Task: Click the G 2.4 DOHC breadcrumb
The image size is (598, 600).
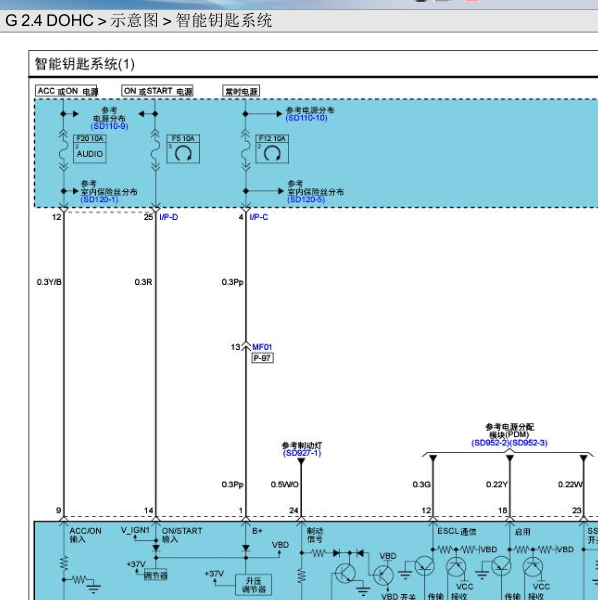Action: click(x=49, y=20)
